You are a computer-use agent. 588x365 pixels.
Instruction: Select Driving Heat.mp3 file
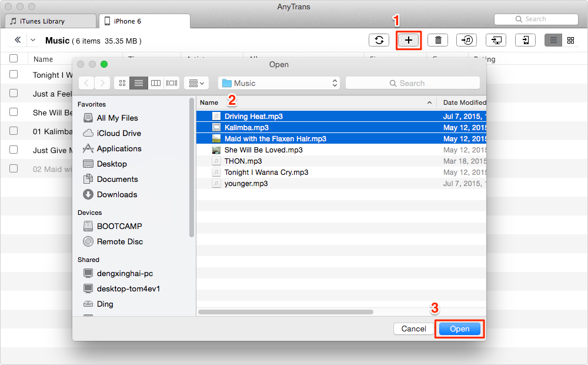tap(341, 116)
